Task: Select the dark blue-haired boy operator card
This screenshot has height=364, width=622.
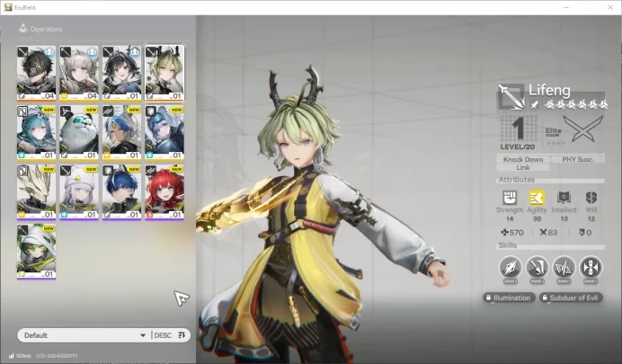Action: tap(121, 192)
